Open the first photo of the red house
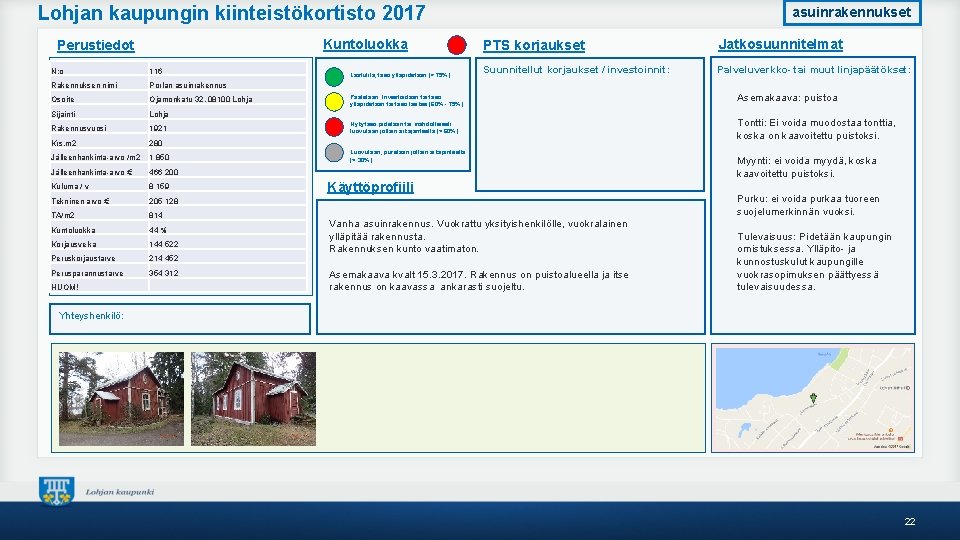 (x=121, y=399)
